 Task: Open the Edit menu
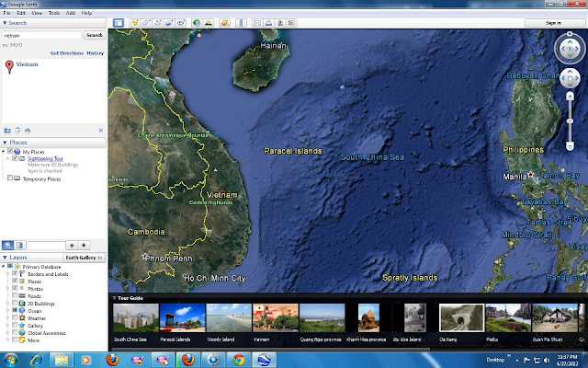point(21,13)
